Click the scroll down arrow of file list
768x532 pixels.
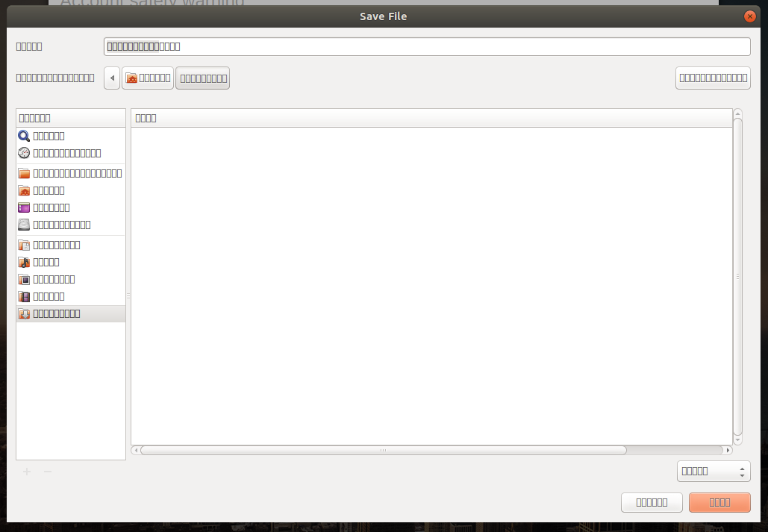(x=737, y=440)
